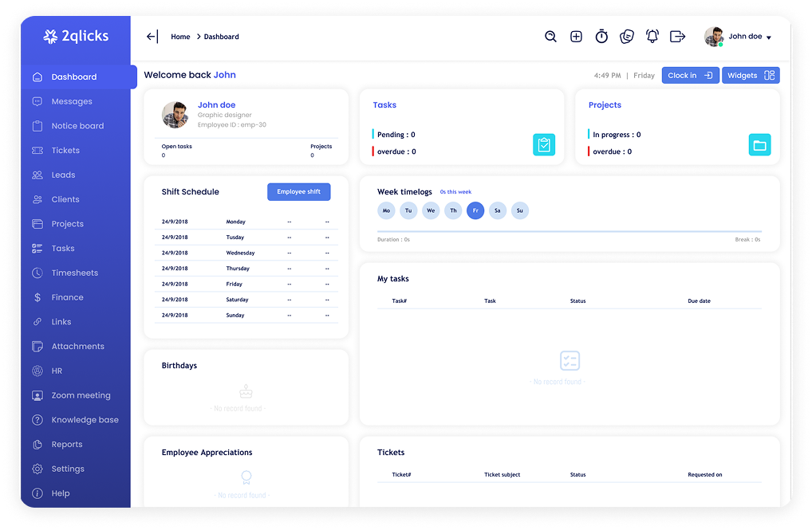Click the add new plus icon
The width and height of the screenshot is (812, 530).
576,36
